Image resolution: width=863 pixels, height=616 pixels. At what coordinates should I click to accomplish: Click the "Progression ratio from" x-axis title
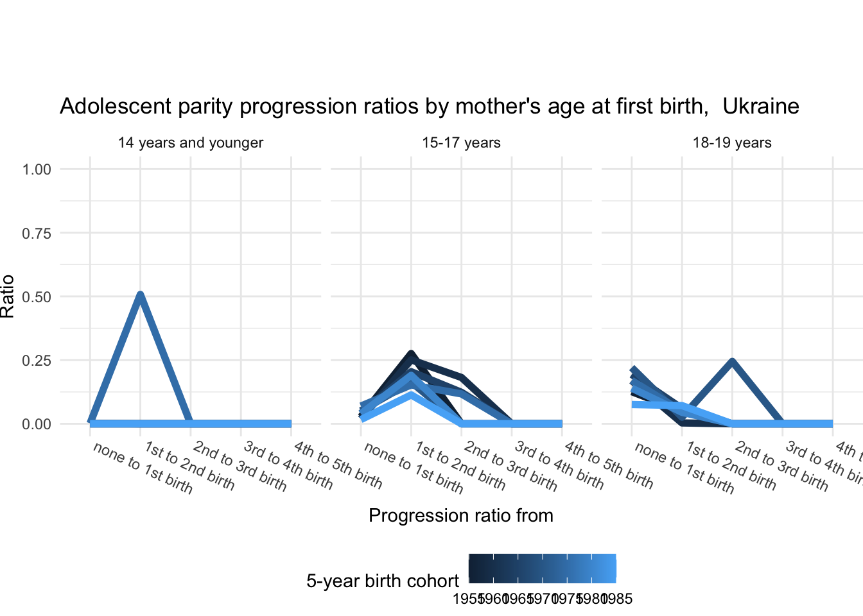tap(460, 516)
